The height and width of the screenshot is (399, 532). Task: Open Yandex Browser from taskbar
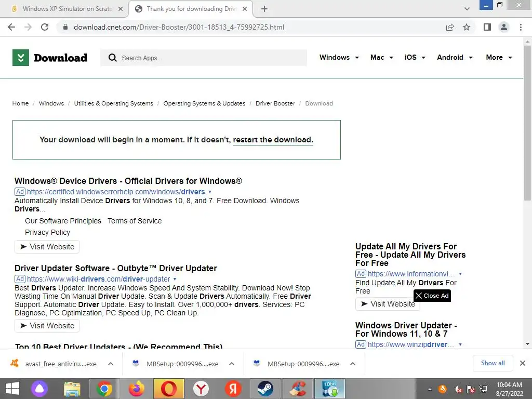tap(201, 389)
